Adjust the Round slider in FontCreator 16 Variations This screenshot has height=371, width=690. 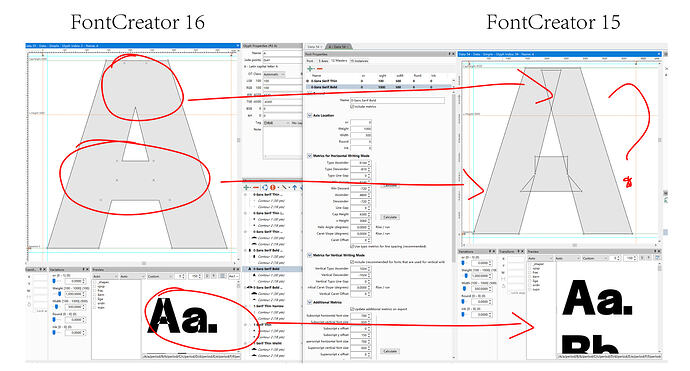pyautogui.click(x=55, y=320)
